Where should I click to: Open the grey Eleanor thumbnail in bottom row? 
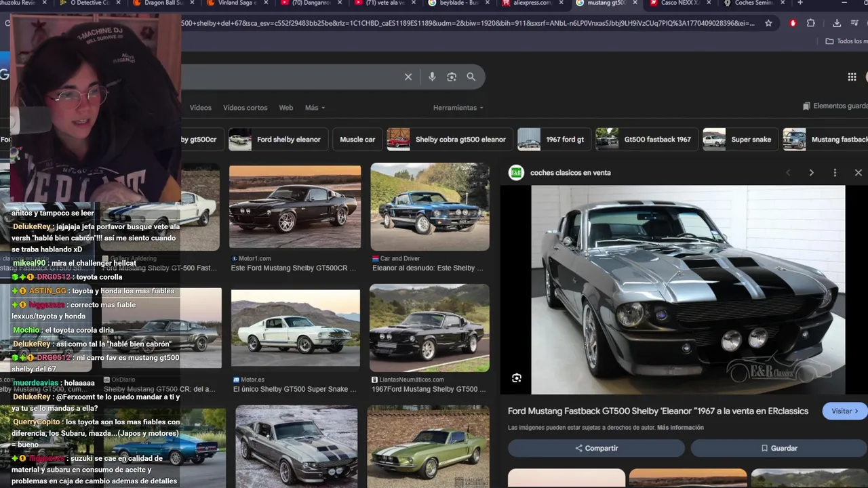(296, 446)
